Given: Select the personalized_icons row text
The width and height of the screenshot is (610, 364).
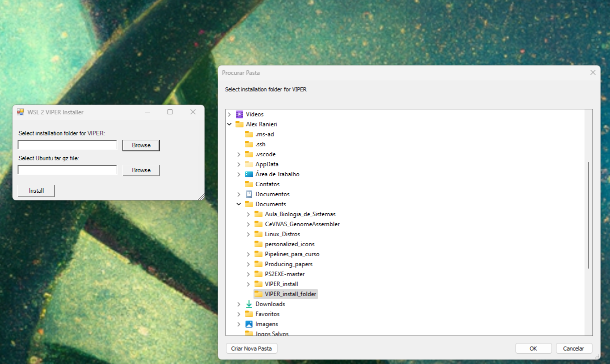Looking at the screenshot, I should [289, 244].
